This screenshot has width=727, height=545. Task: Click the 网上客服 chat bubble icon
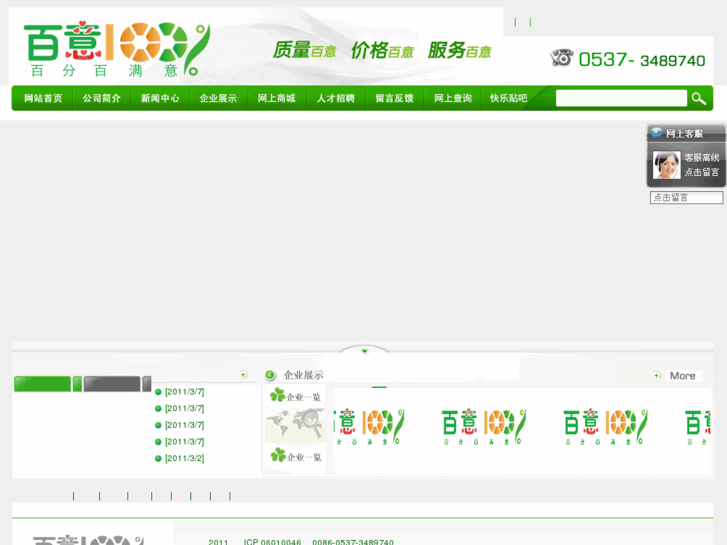[x=656, y=133]
